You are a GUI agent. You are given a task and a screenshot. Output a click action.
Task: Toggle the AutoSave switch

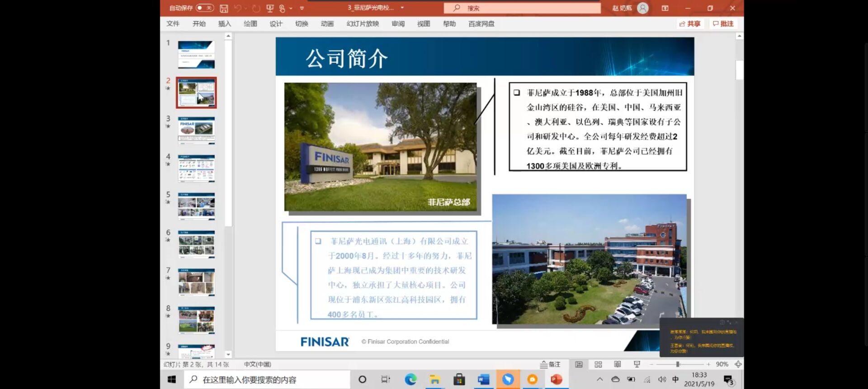(205, 8)
